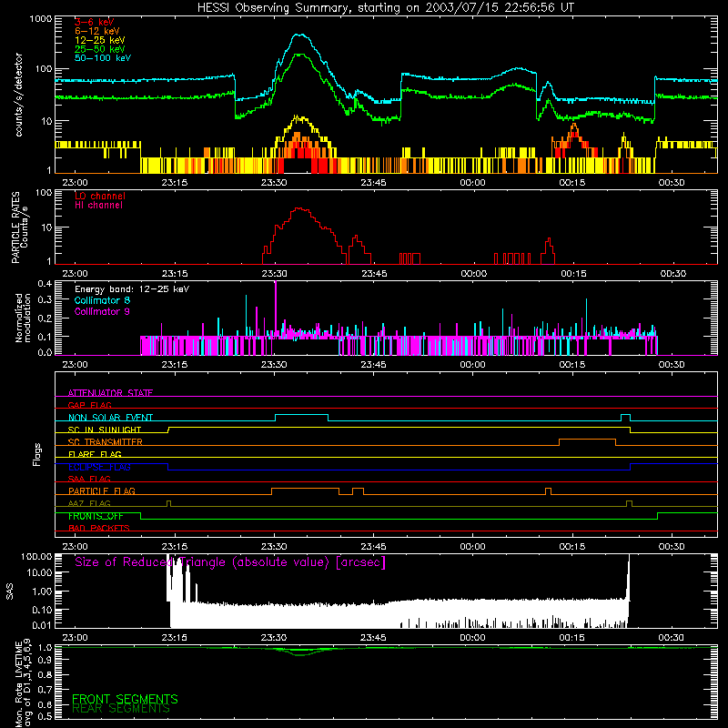
Task: Click the 23:45 tick label under the modulation panel
Action: (x=373, y=365)
